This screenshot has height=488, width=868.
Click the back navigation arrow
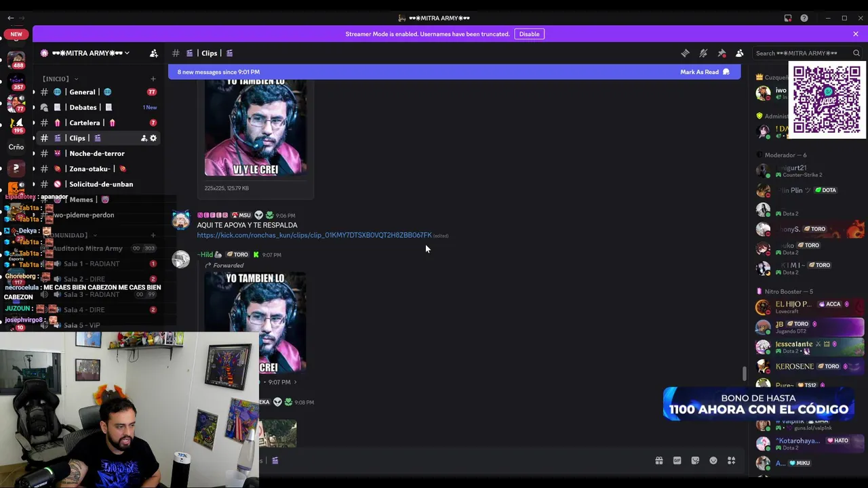[x=10, y=18]
